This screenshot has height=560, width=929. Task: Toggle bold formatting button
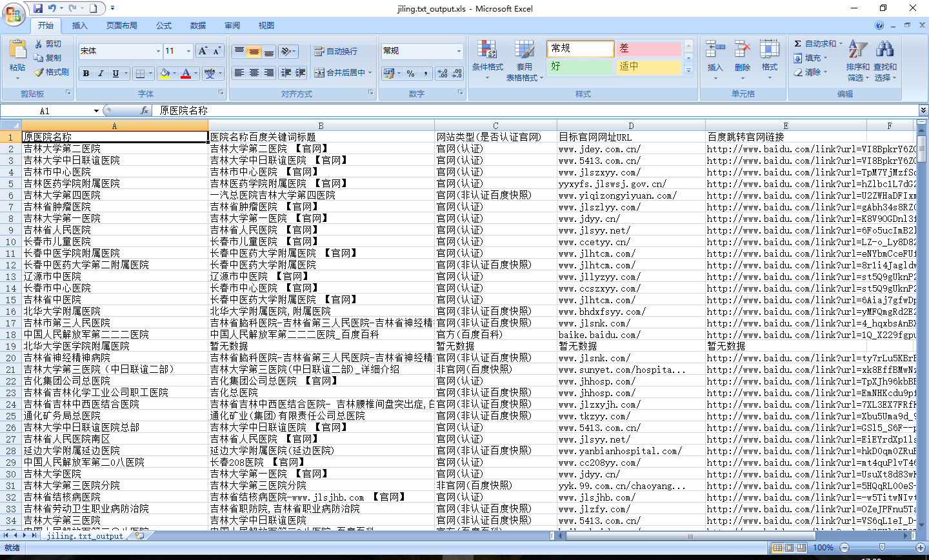86,74
